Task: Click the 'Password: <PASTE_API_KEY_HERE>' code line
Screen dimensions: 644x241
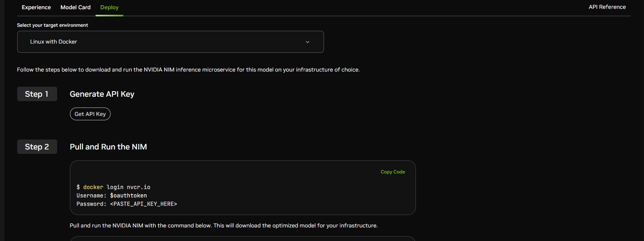Action: 127,204
